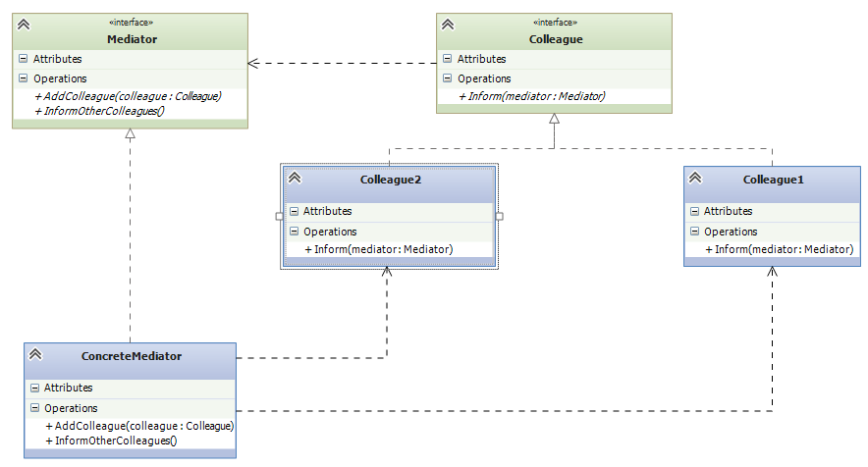This screenshot has height=467, width=868.
Task: Select the Colleague1 class title
Action: (774, 180)
